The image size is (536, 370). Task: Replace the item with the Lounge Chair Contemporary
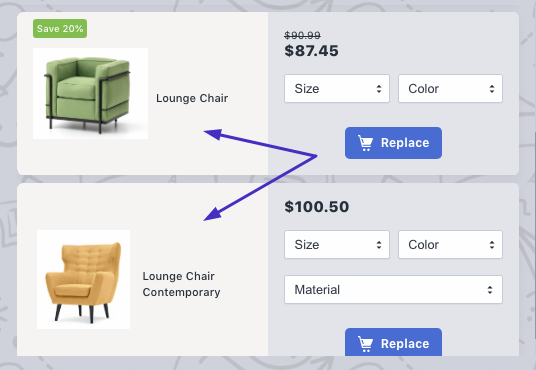point(393,342)
